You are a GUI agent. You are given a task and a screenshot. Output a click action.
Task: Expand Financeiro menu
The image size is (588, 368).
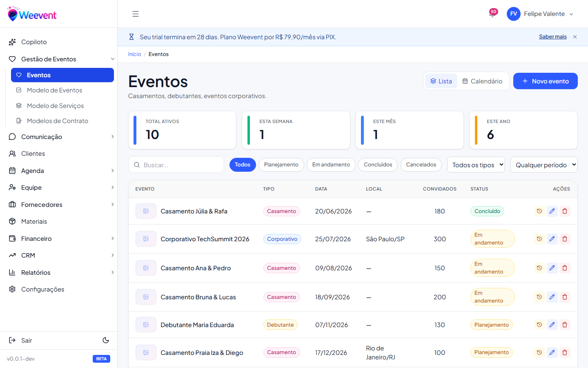click(x=59, y=239)
